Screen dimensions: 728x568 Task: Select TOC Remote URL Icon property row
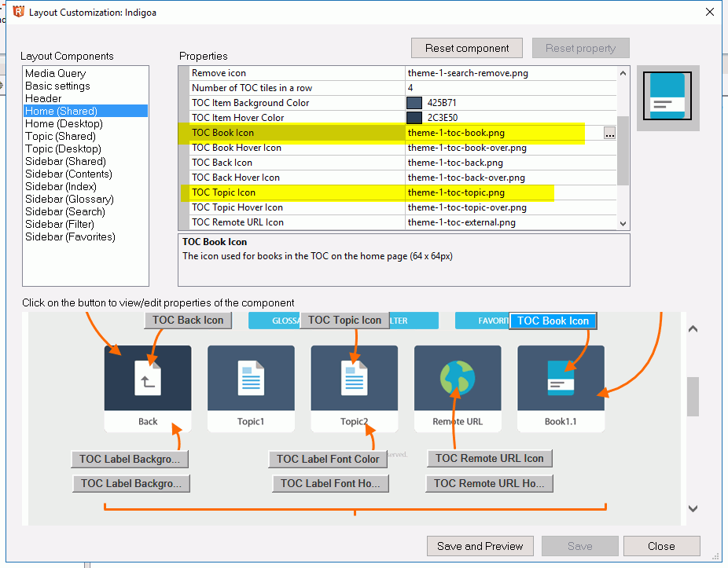click(403, 222)
